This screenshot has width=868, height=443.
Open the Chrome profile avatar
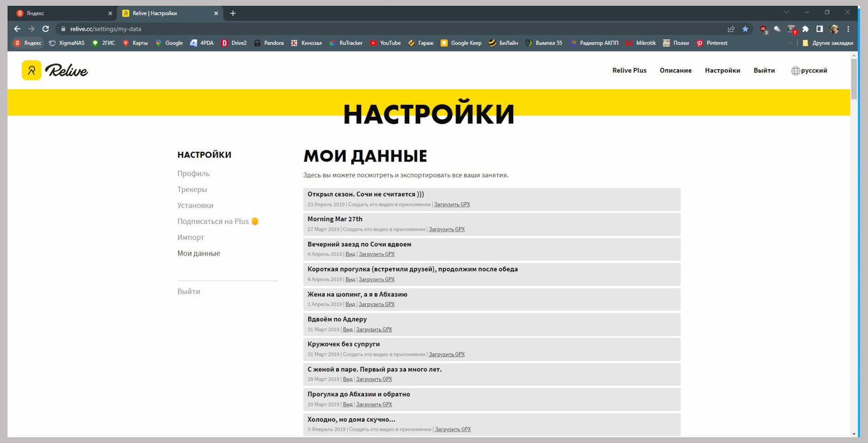[834, 29]
